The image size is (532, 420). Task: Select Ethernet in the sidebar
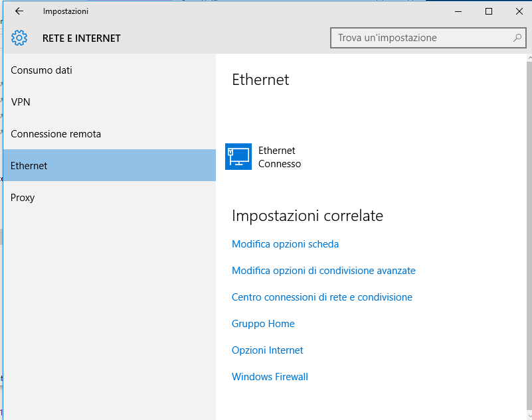pos(109,165)
